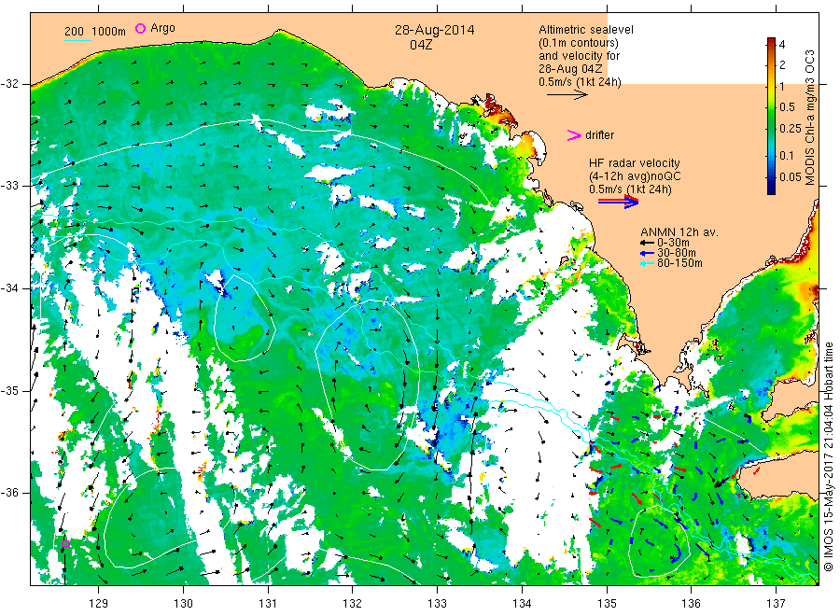Click the cyan 200 1000m isobath line sample
The image size is (840, 616).
tap(77, 39)
